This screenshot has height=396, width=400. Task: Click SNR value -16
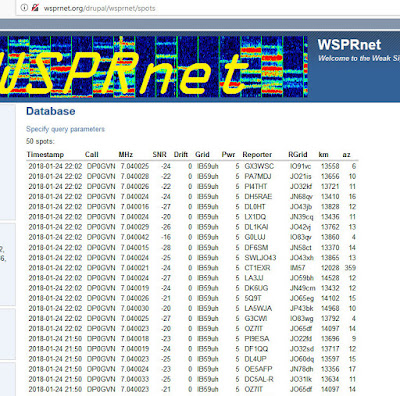[166, 237]
